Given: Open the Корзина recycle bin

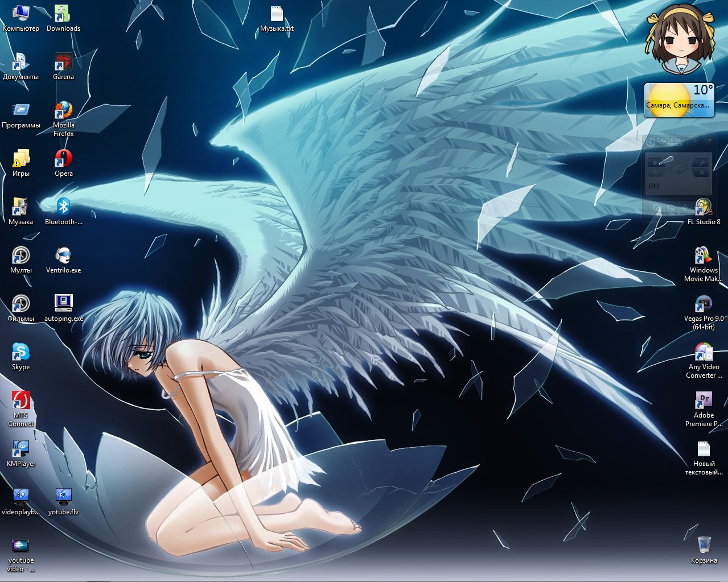Looking at the screenshot, I should tap(704, 546).
